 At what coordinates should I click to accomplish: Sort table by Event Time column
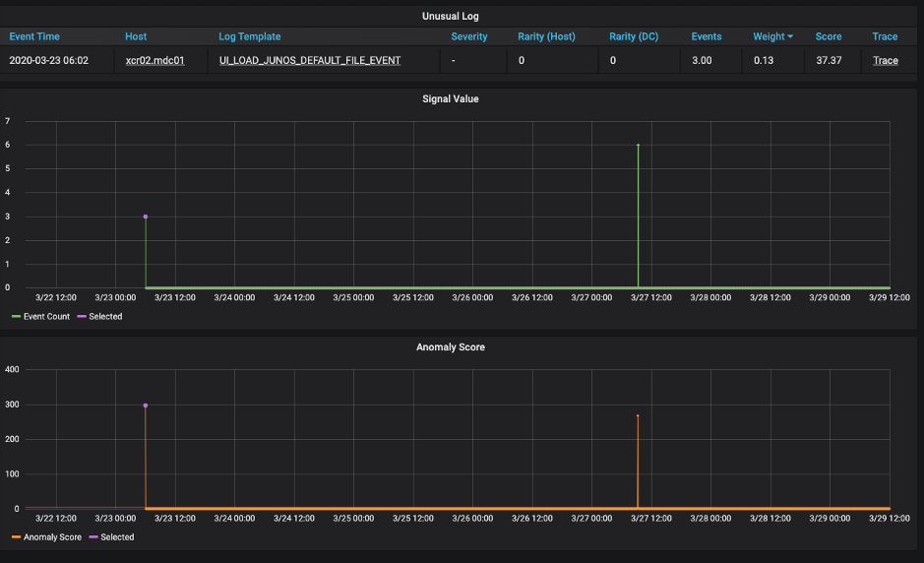click(x=34, y=36)
